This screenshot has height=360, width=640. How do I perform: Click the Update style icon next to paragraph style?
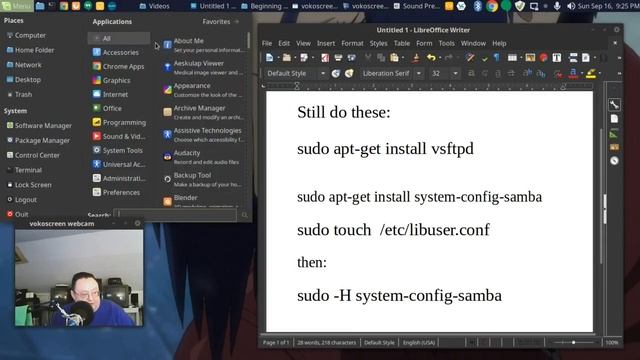[x=336, y=73]
